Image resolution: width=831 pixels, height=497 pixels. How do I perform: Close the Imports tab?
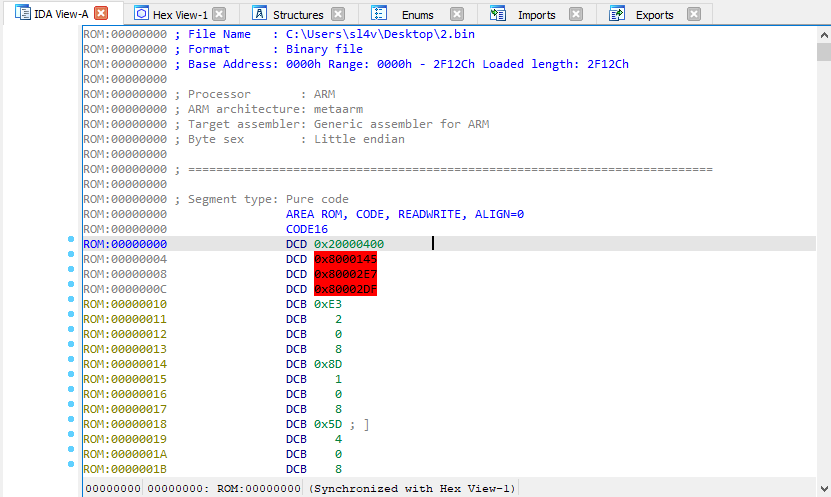[x=576, y=14]
